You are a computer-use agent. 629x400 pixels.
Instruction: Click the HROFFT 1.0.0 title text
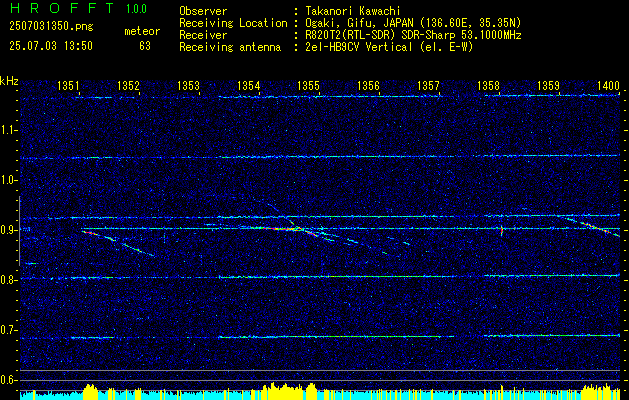click(x=79, y=8)
